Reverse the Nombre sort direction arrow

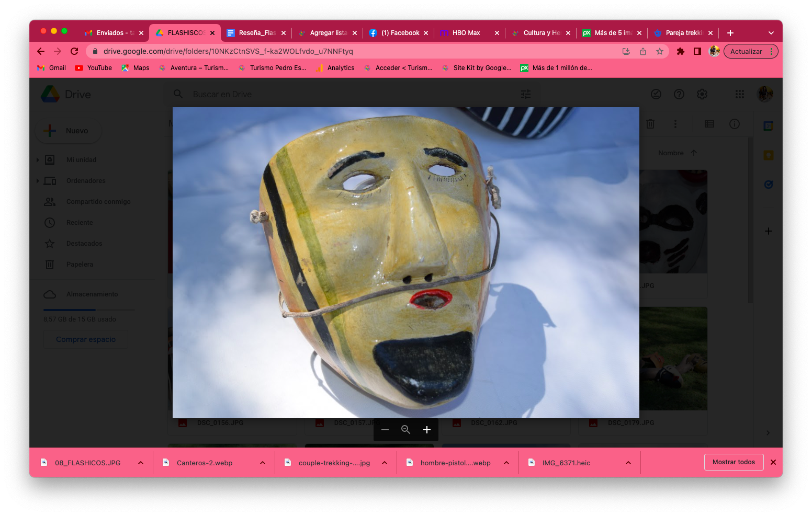pos(694,153)
